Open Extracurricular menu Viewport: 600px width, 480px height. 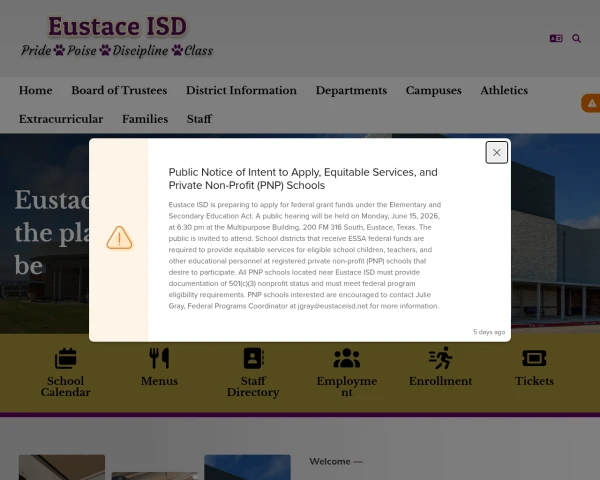coord(61,119)
